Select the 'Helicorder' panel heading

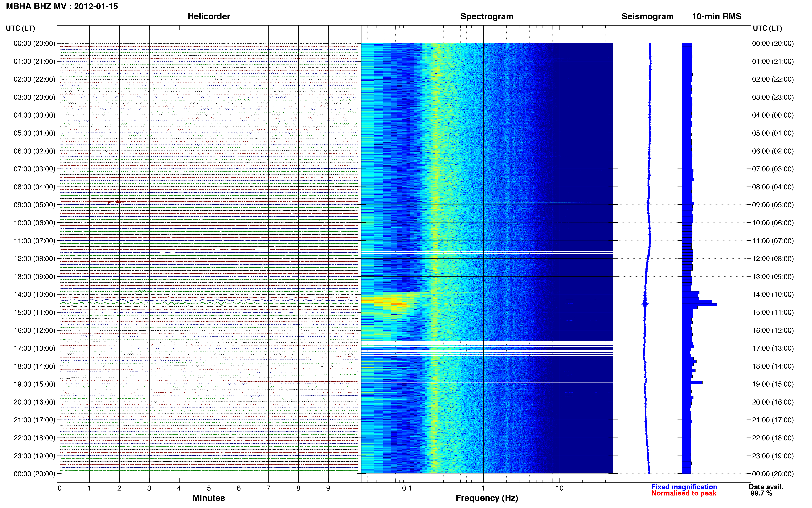[208, 16]
